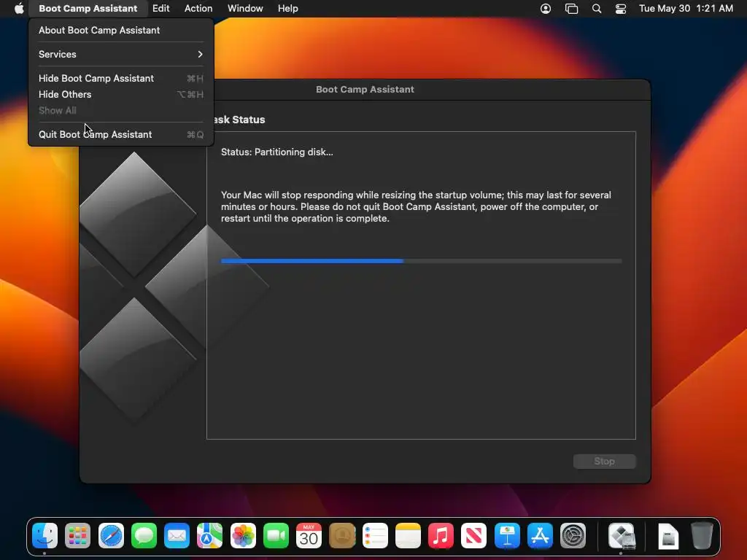Open Control Center in menu bar
Image resolution: width=747 pixels, height=560 pixels.
621,9
